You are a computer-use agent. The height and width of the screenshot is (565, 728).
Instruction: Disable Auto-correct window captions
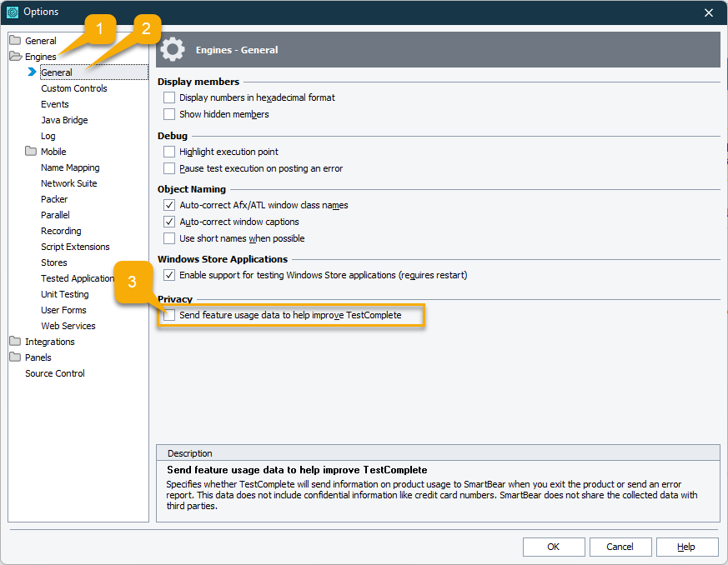pyautogui.click(x=169, y=222)
